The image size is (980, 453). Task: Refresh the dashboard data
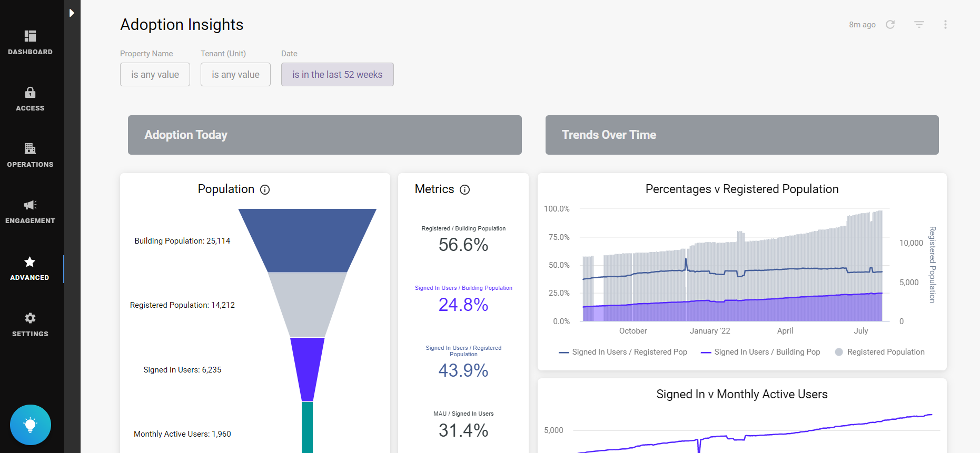(890, 25)
